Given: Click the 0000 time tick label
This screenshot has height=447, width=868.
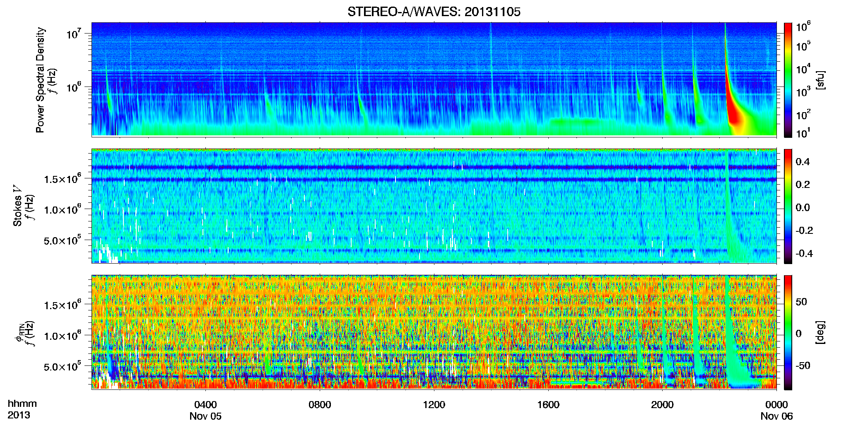Looking at the screenshot, I should coord(776,404).
